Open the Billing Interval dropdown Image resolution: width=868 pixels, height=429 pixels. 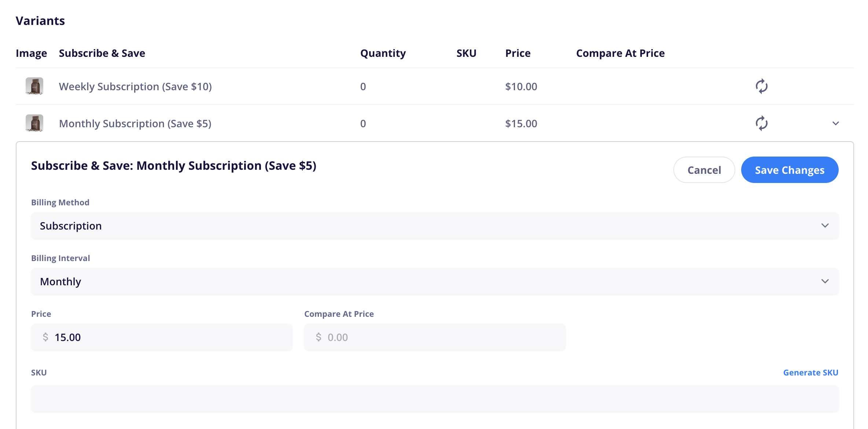(435, 282)
